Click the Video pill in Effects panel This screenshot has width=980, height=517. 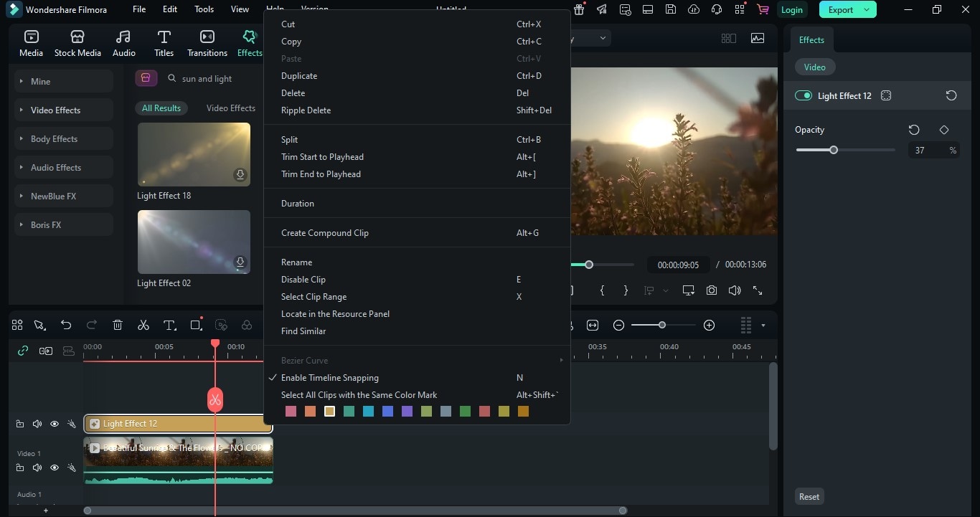coord(815,67)
